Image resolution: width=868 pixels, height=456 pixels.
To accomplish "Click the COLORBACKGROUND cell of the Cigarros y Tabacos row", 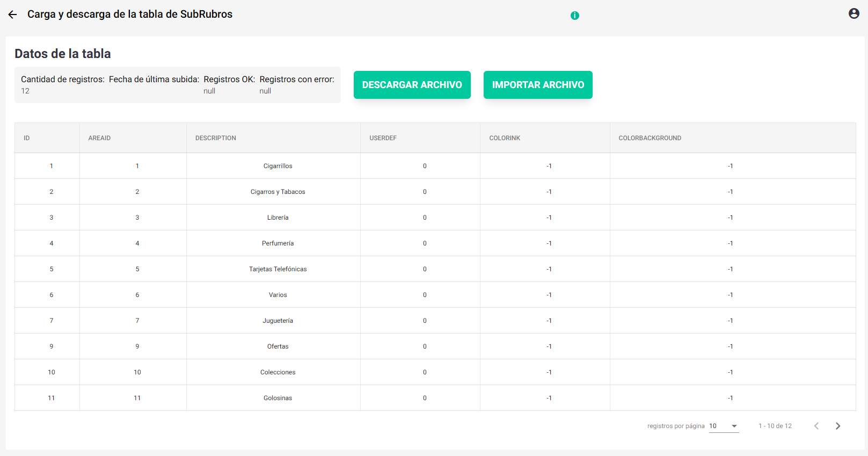I will 733,192.
